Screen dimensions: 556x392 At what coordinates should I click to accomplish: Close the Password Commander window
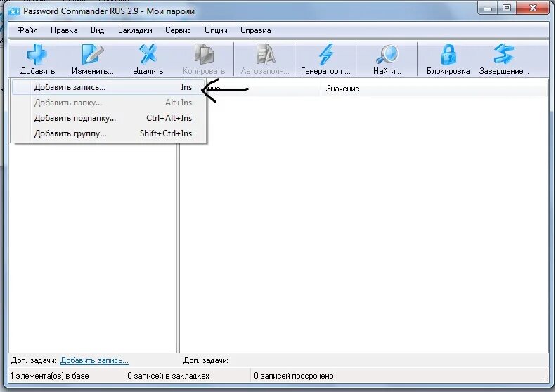tap(533, 8)
